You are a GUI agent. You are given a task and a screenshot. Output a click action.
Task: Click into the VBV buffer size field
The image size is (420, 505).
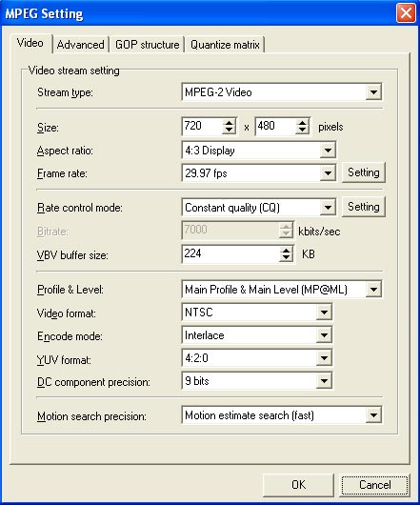click(x=230, y=254)
